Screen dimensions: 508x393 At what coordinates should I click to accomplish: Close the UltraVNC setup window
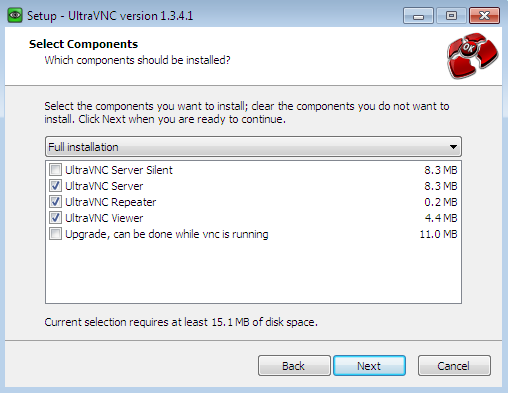pyautogui.click(x=484, y=16)
